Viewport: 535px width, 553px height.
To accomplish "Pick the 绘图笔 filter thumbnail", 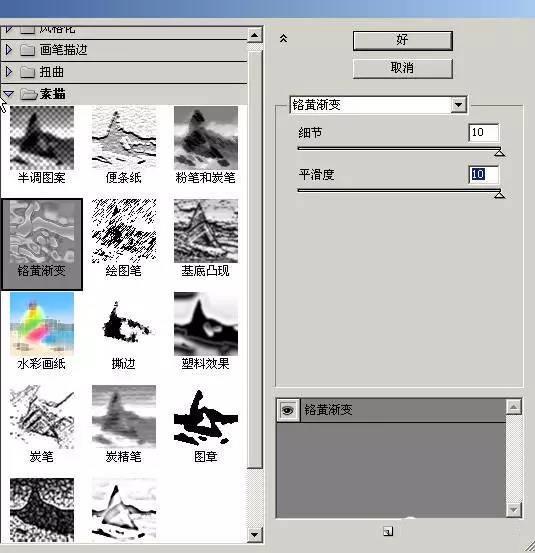I will point(124,231).
